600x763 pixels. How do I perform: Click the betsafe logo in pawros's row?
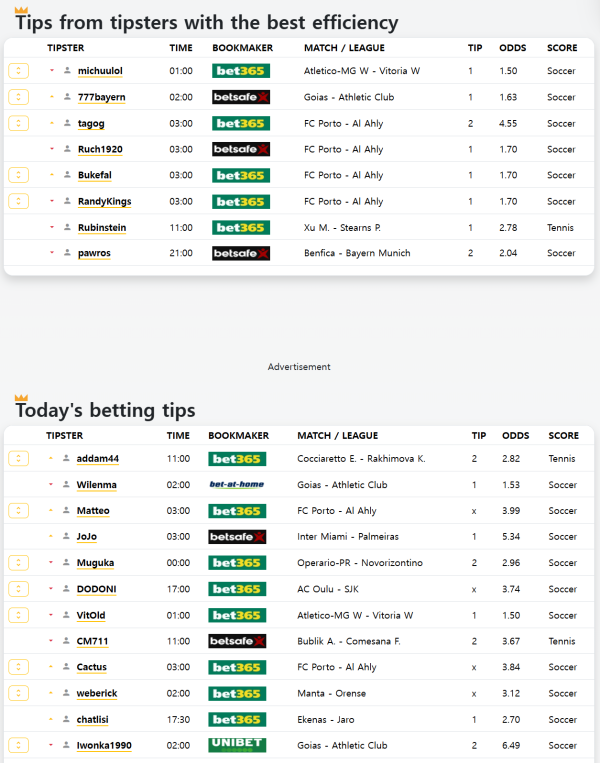click(240, 253)
